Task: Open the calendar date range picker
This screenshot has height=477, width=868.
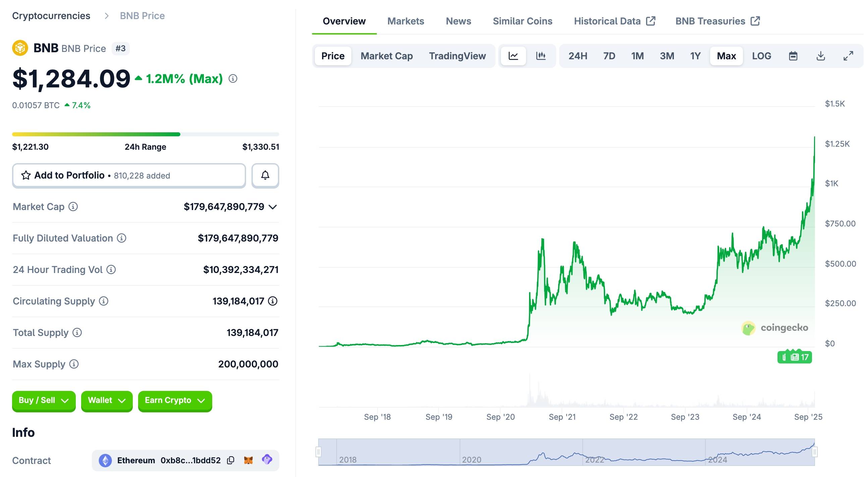Action: [793, 56]
